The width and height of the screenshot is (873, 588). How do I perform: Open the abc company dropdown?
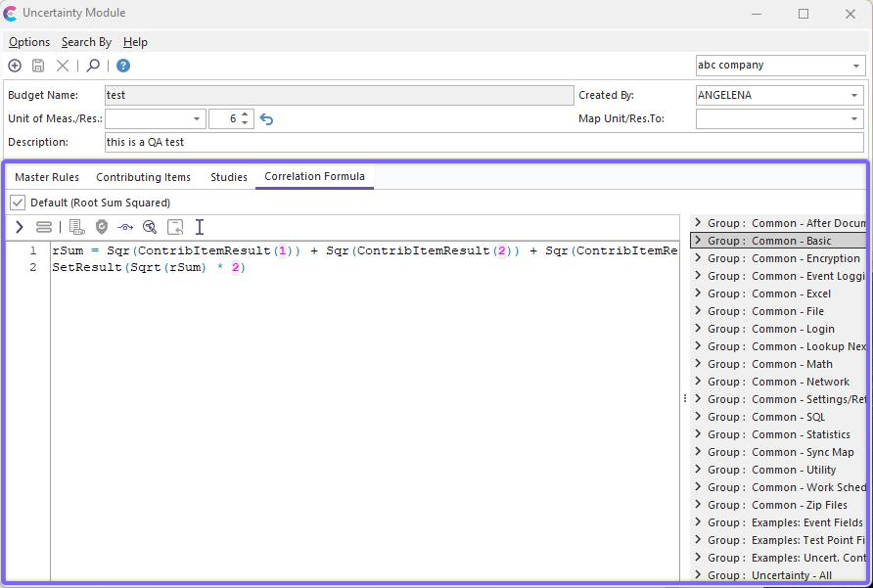click(x=856, y=66)
